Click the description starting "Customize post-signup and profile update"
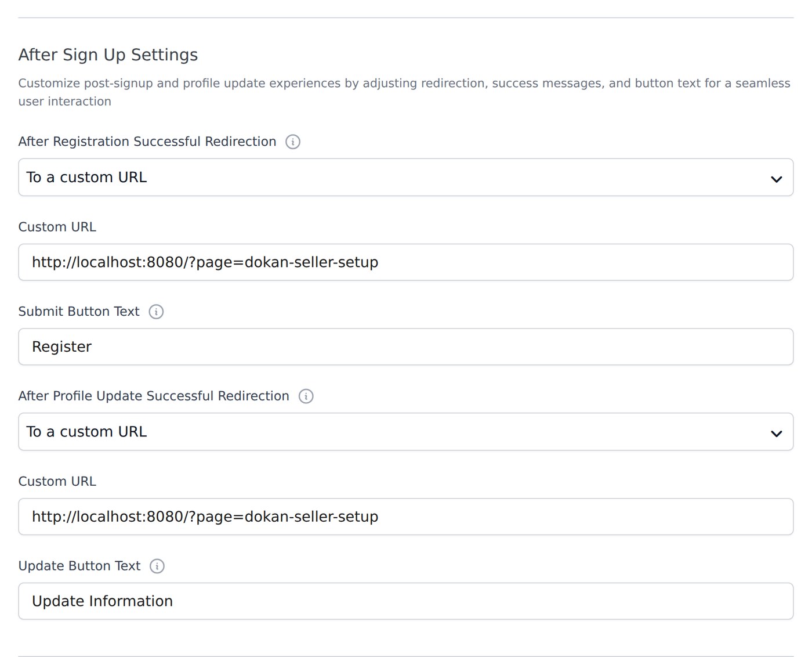Screen dimensions: 812x657 pyautogui.click(x=404, y=92)
